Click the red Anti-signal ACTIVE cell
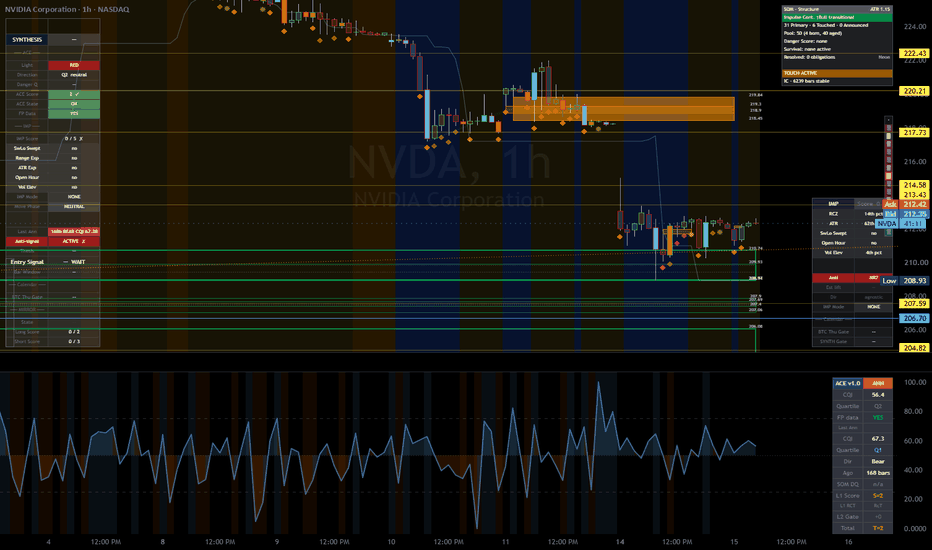This screenshot has width=932, height=550. coord(74,241)
